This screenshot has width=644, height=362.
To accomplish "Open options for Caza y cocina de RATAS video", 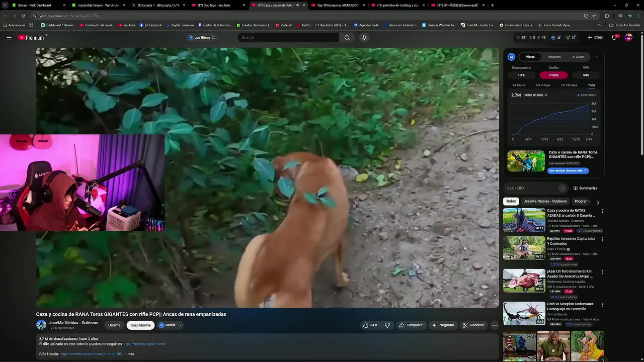I will [602, 211].
